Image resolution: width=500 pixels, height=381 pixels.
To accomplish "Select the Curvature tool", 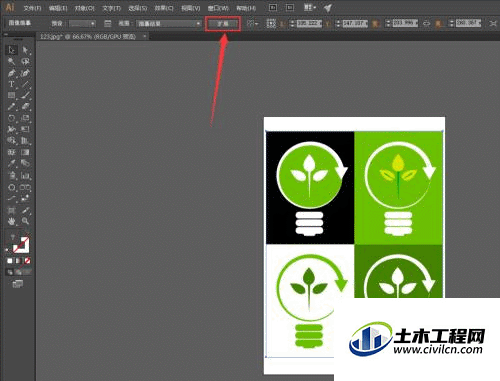I will point(25,73).
